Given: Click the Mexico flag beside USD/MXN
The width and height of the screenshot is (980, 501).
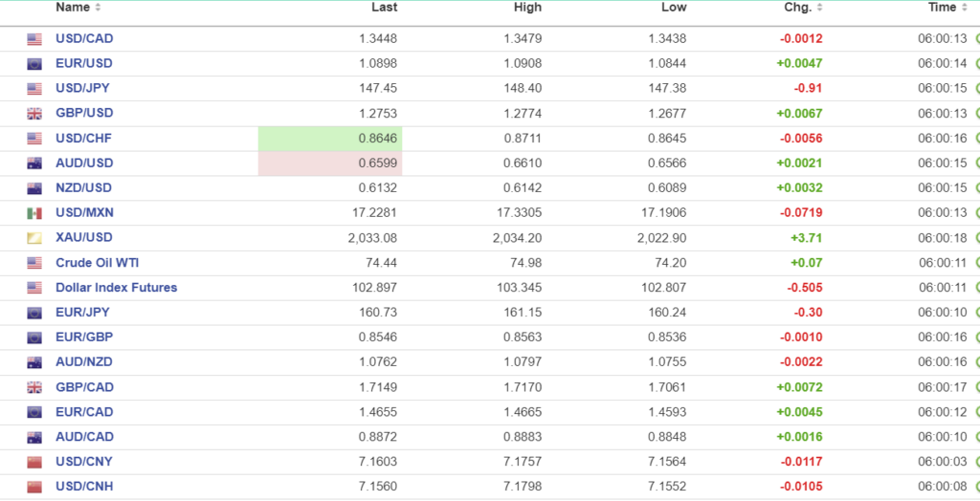Looking at the screenshot, I should [34, 213].
